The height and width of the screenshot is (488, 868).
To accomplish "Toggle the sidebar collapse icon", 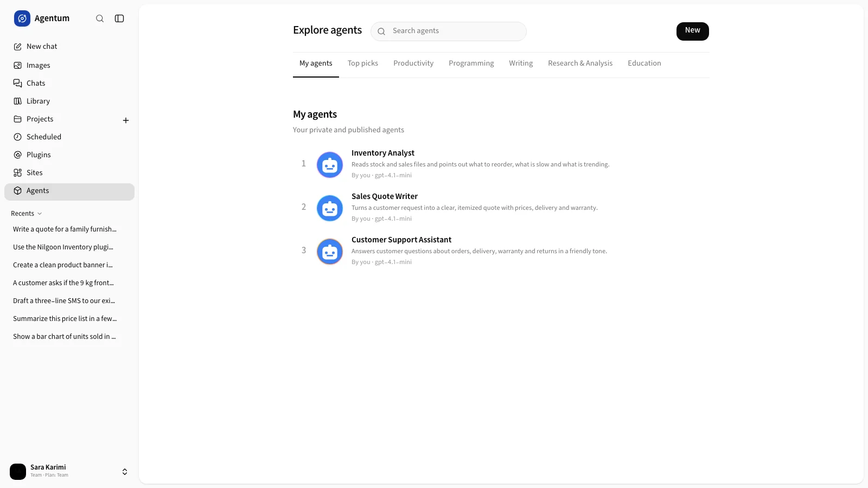I will [119, 18].
